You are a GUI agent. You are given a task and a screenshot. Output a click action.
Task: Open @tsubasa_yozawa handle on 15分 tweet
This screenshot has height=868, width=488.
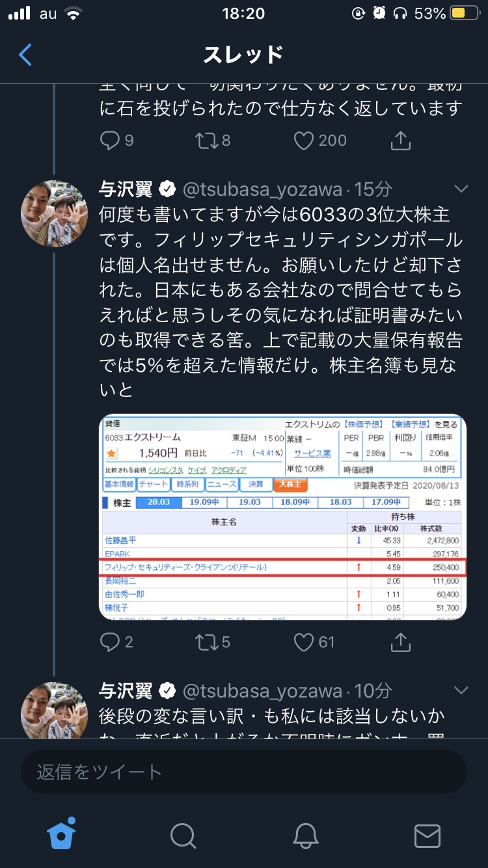click(x=263, y=189)
